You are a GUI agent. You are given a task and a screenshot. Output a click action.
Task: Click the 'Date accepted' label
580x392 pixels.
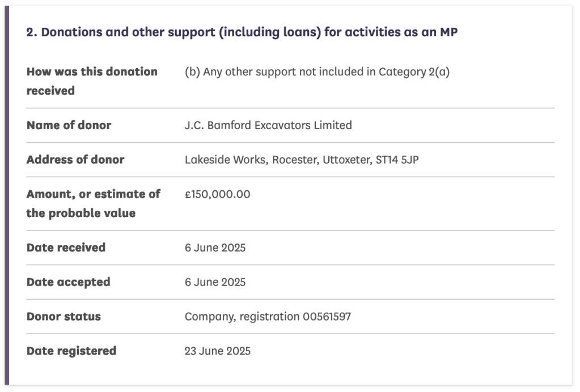pos(68,282)
